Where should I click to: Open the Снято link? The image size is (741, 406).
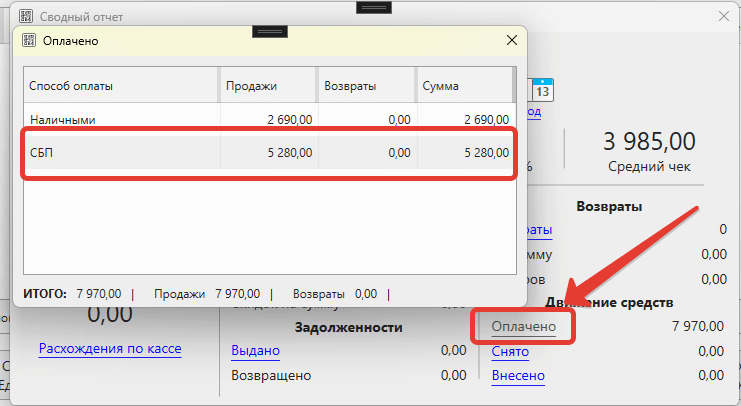[510, 351]
